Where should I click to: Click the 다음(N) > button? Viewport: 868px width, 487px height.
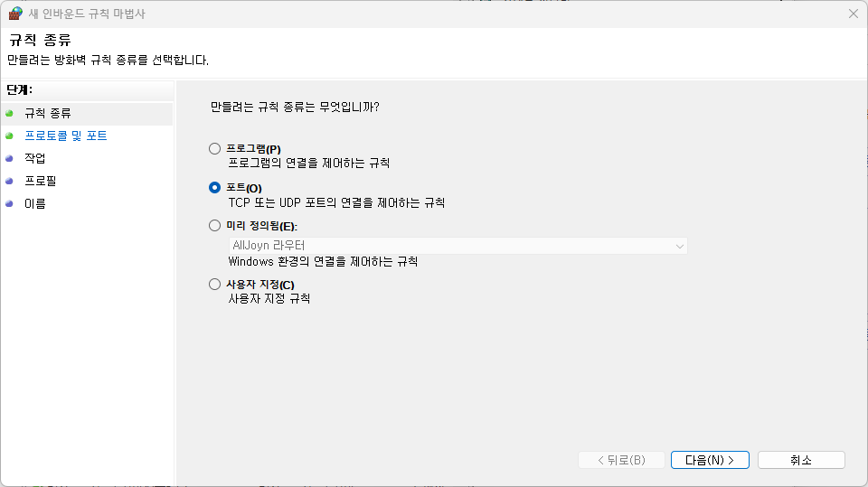point(710,460)
